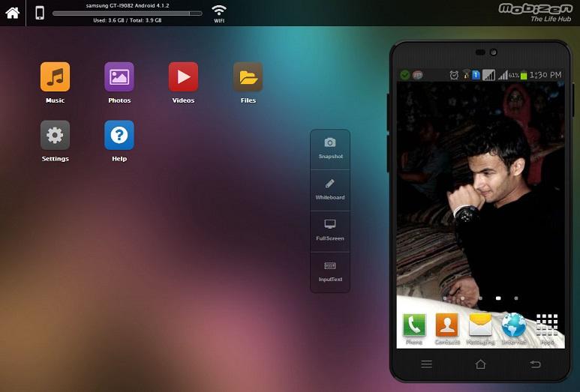Launch Internet browser globe on phone

514,326
